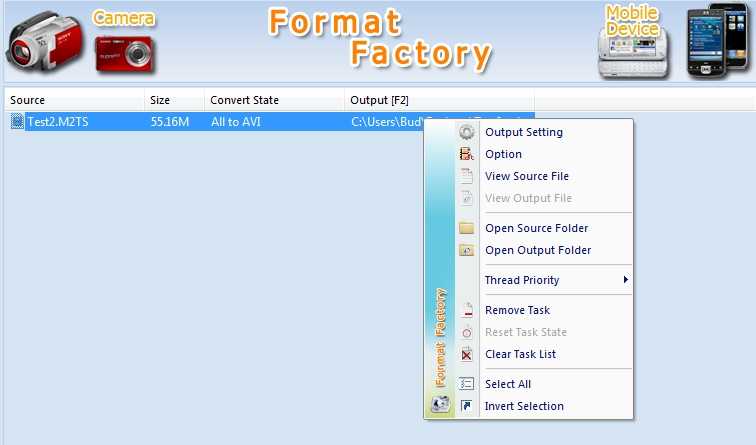Click the All to AVI state cell
The height and width of the screenshot is (445, 756).
236,121
